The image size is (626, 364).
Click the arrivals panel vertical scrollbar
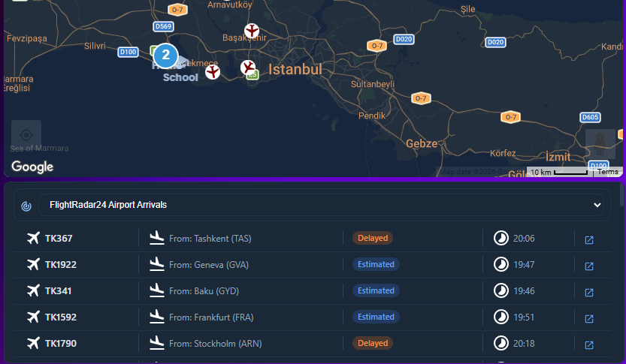pyautogui.click(x=623, y=195)
